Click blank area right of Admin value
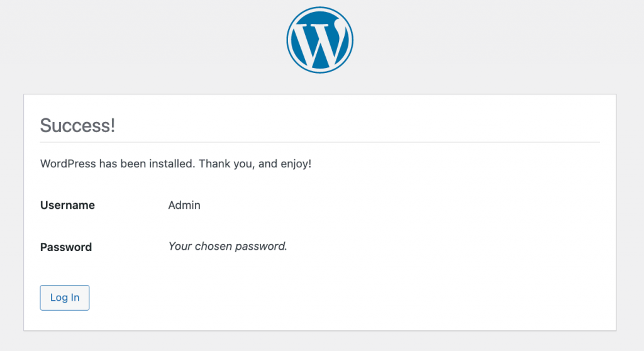 [377, 205]
